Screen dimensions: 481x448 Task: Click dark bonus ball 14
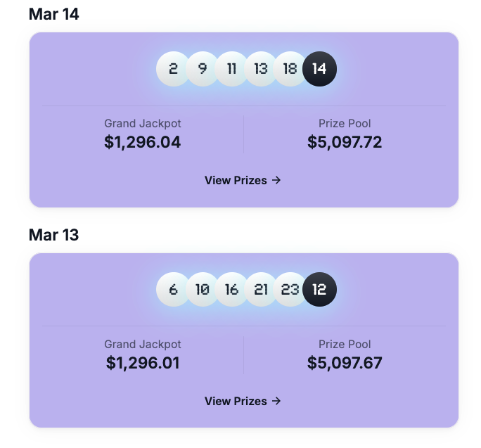319,69
